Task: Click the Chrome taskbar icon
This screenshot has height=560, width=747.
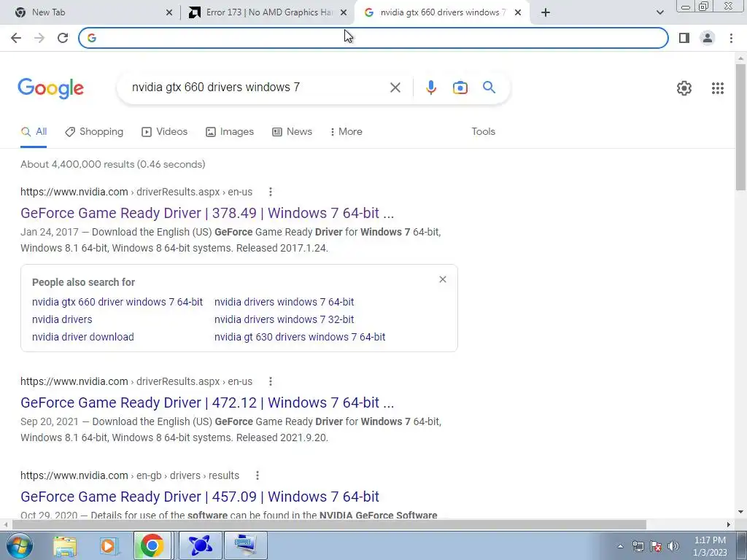Action: click(x=152, y=545)
